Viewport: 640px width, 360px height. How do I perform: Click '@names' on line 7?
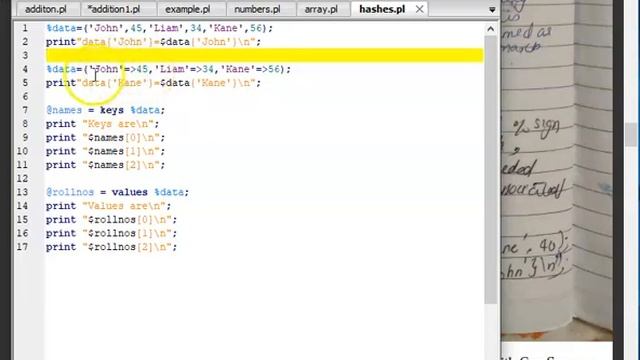coord(64,110)
